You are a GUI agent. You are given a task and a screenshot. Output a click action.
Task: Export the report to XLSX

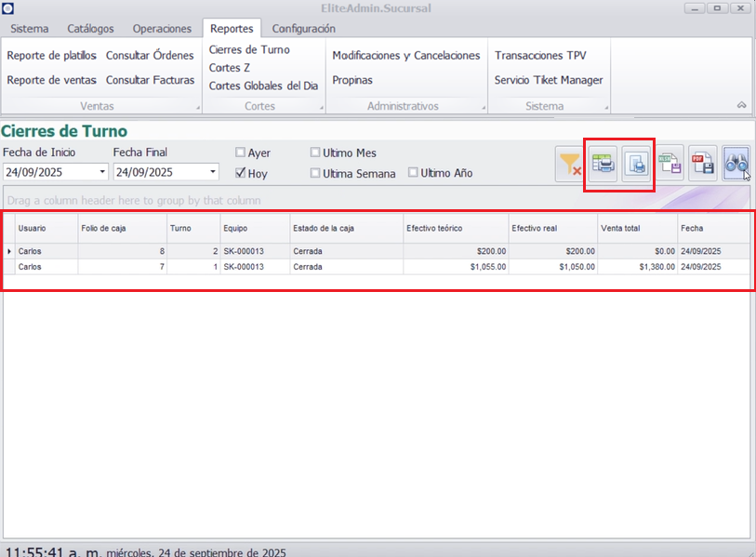point(670,165)
